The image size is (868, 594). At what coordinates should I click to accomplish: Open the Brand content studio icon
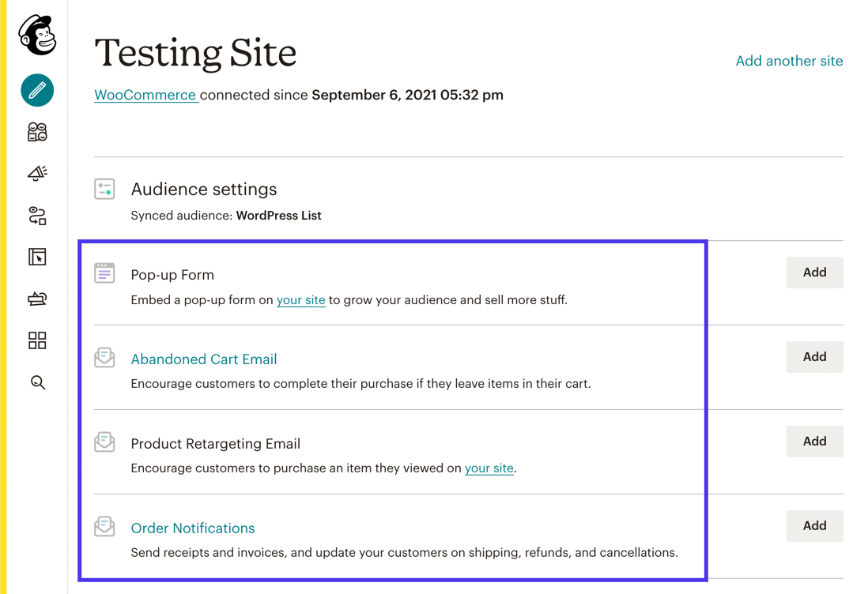pyautogui.click(x=36, y=299)
